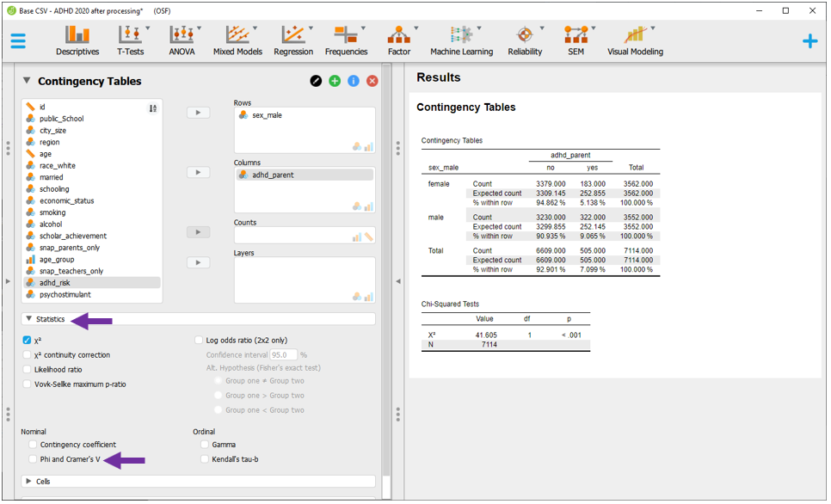This screenshot has width=831, height=504.
Task: Uncheck the χ² statistics checkbox
Action: [x=28, y=341]
